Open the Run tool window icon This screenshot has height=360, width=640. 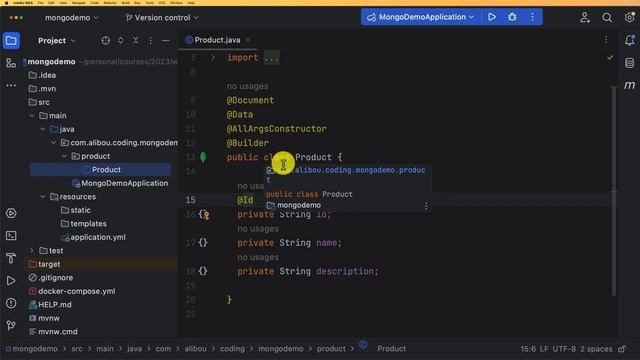(11, 281)
